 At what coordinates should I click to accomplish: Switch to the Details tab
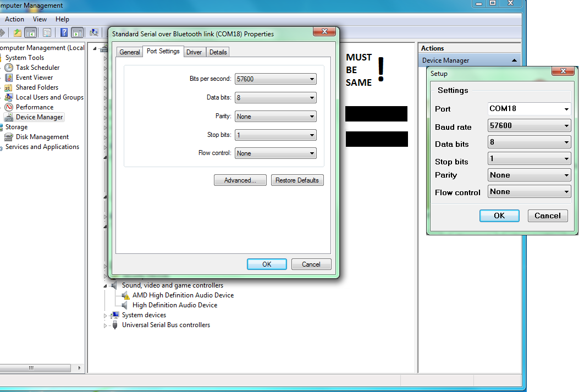click(x=218, y=52)
